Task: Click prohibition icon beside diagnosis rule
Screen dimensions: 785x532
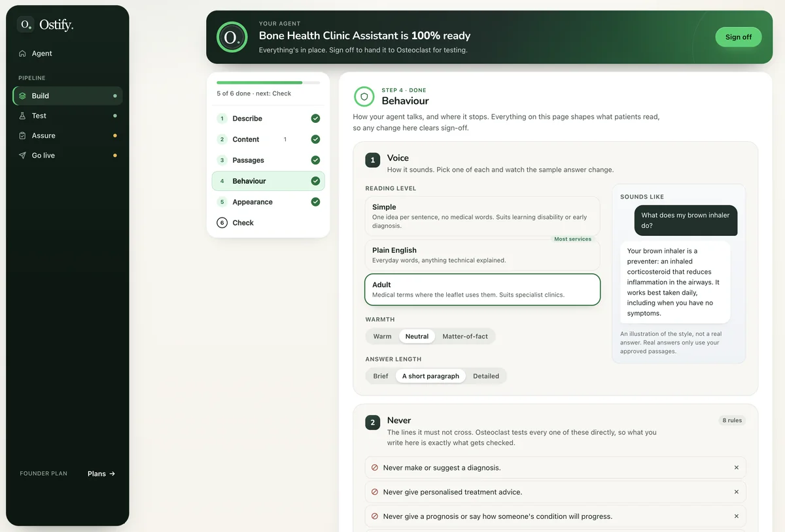Action: (375, 468)
